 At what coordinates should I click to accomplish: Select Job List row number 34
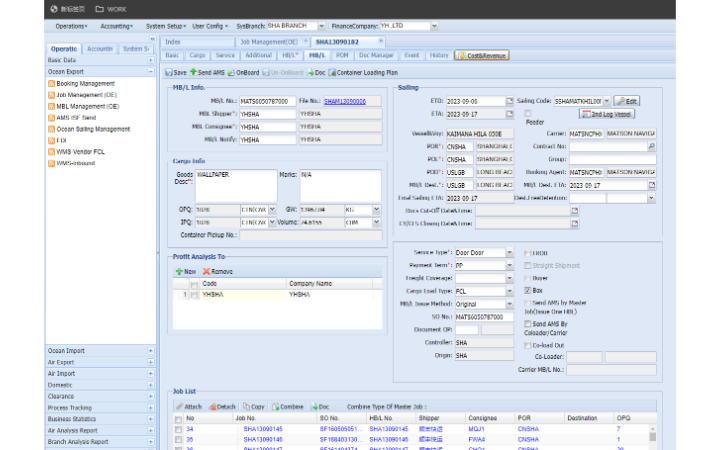click(x=178, y=429)
